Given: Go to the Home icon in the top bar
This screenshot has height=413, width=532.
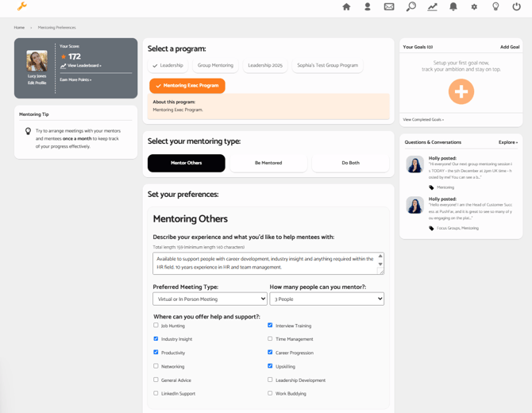Looking at the screenshot, I should pos(346,7).
